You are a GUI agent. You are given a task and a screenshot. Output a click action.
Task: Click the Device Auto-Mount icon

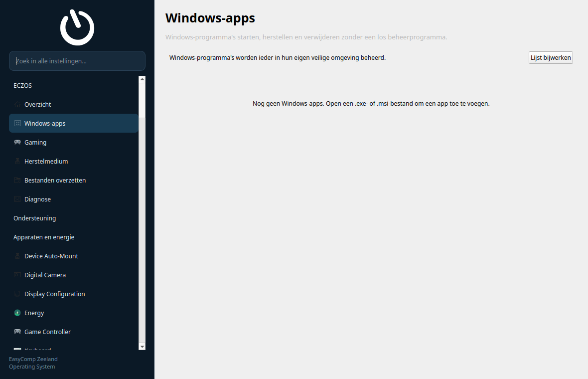[x=17, y=256]
